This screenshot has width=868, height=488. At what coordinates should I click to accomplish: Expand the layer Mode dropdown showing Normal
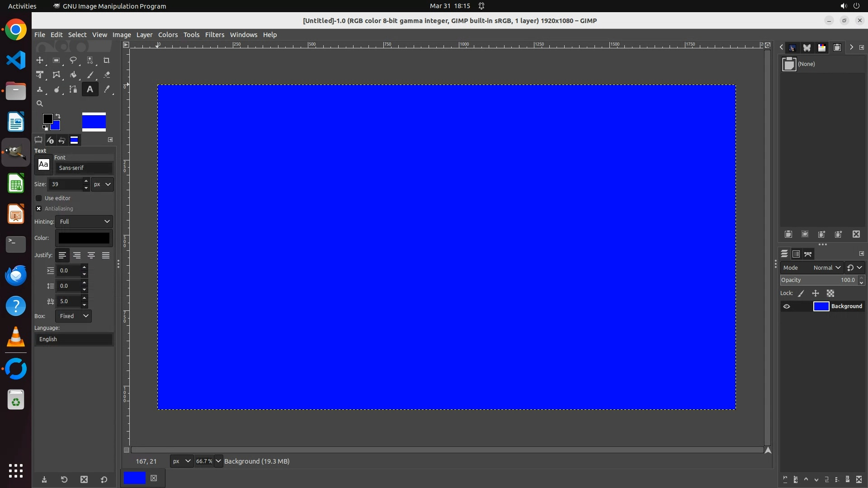click(826, 267)
